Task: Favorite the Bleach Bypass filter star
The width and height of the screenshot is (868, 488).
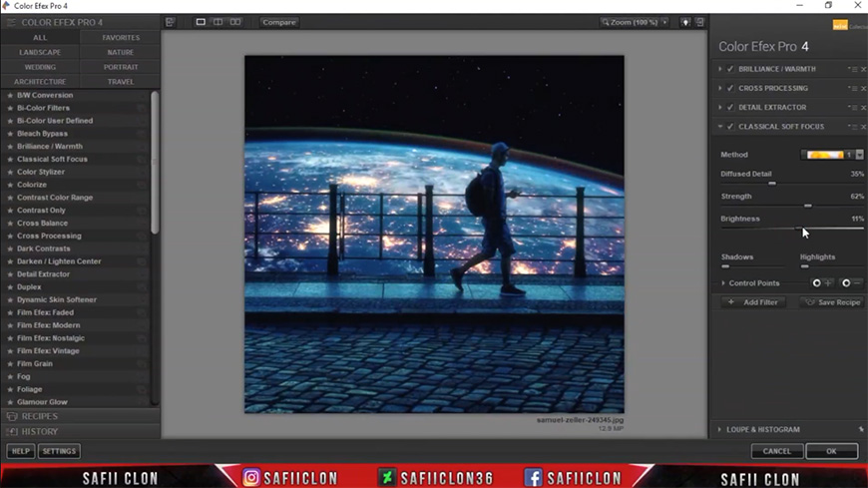Action: coord(9,134)
